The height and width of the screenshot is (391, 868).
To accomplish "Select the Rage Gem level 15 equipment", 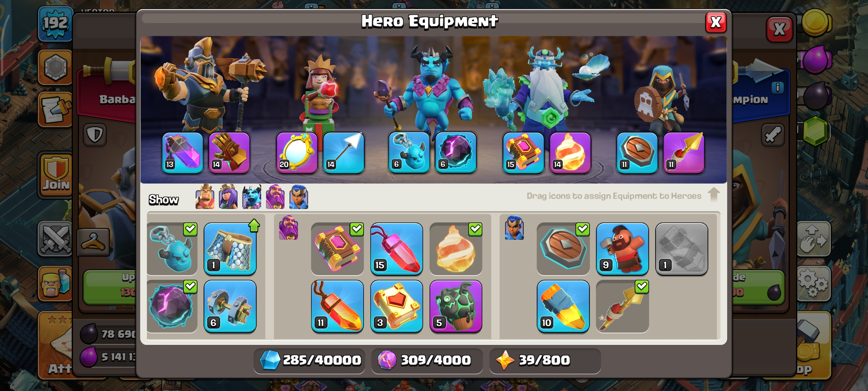I will click(396, 249).
